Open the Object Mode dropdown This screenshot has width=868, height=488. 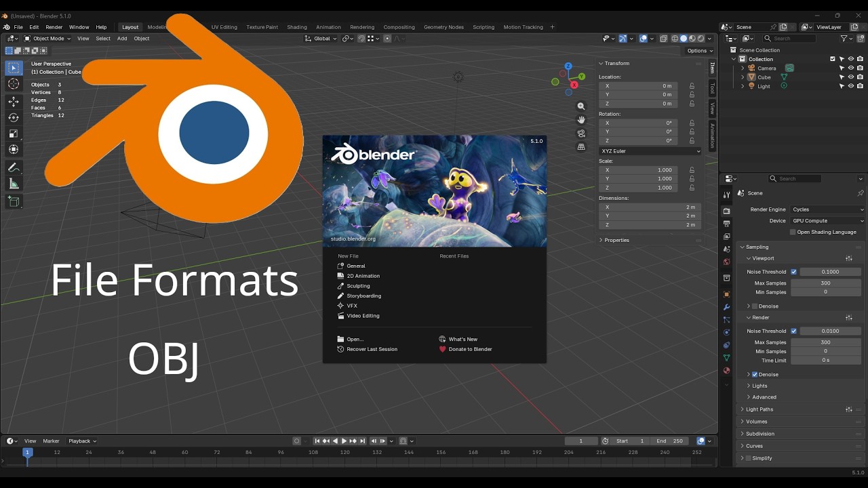[x=47, y=39]
